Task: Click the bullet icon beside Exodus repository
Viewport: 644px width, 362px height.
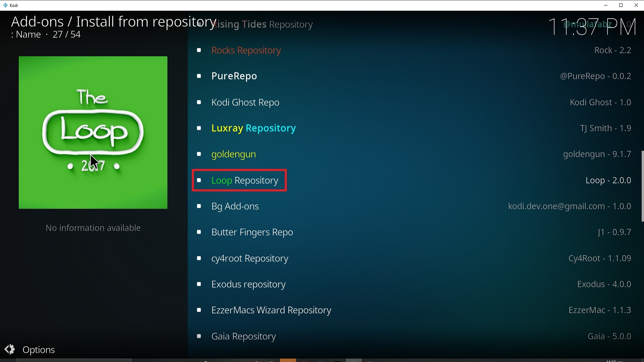Action: [199, 284]
